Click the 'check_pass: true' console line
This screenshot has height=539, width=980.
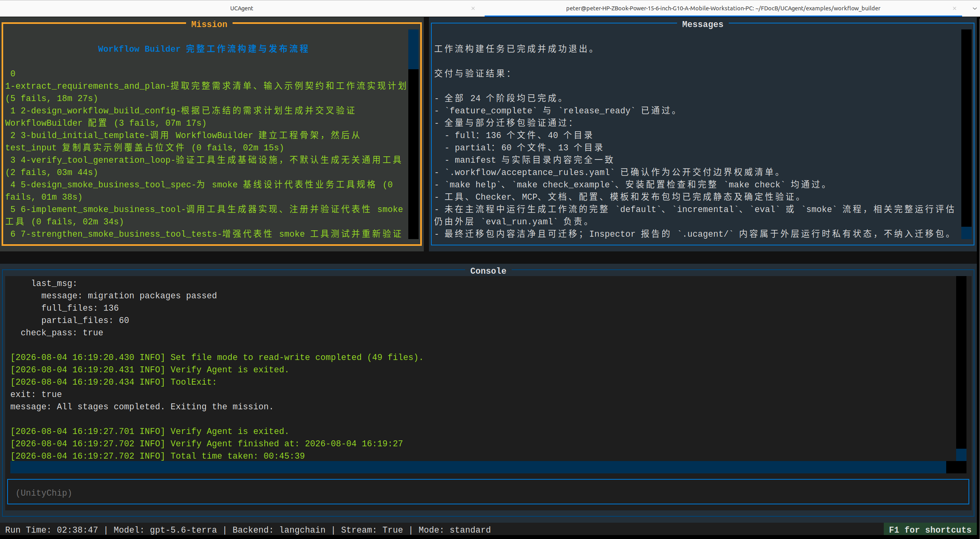pyautogui.click(x=62, y=333)
